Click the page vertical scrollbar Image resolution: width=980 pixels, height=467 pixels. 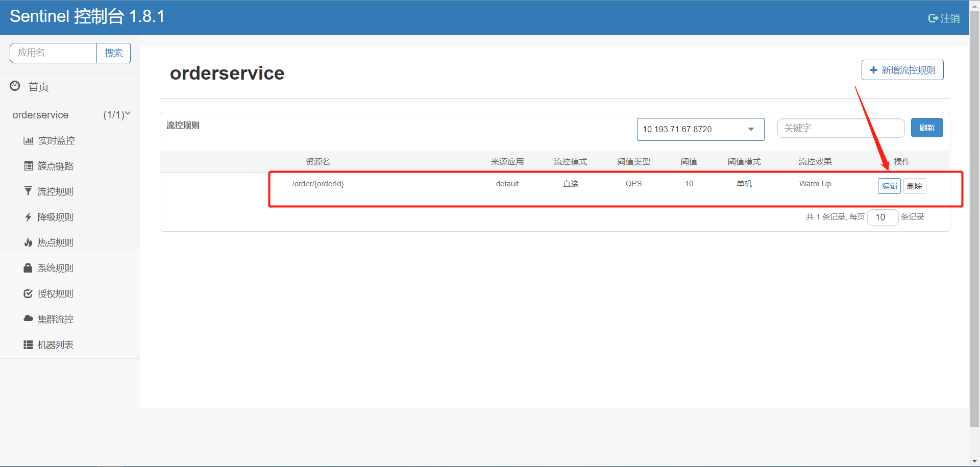coord(974,219)
